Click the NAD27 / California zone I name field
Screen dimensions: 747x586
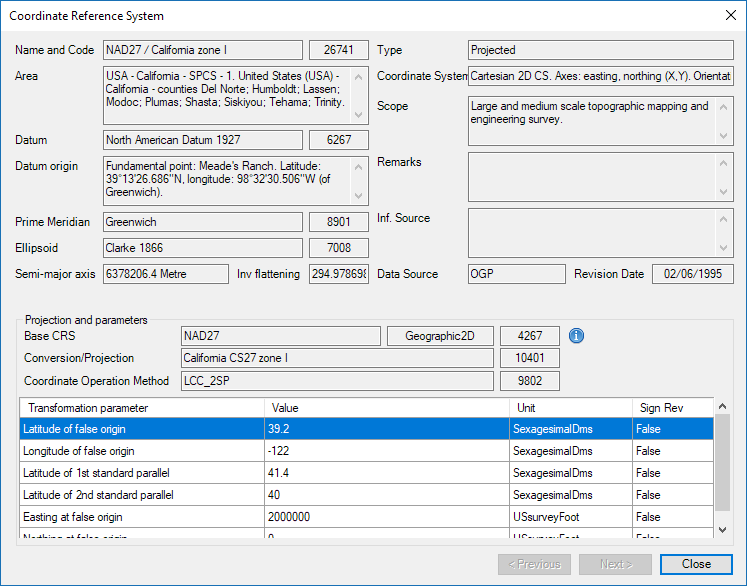coord(203,50)
